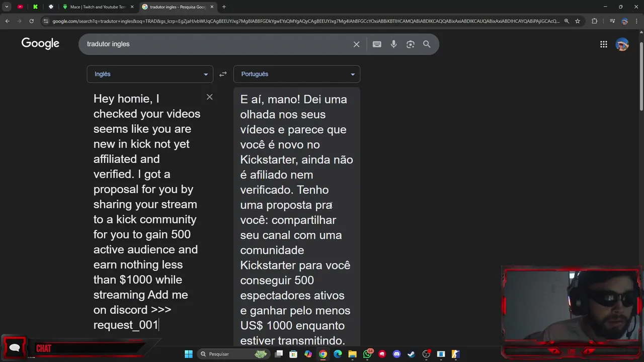The height and width of the screenshot is (362, 644).
Task: Open WhatsApp from the taskbar
Action: pyautogui.click(x=367, y=354)
